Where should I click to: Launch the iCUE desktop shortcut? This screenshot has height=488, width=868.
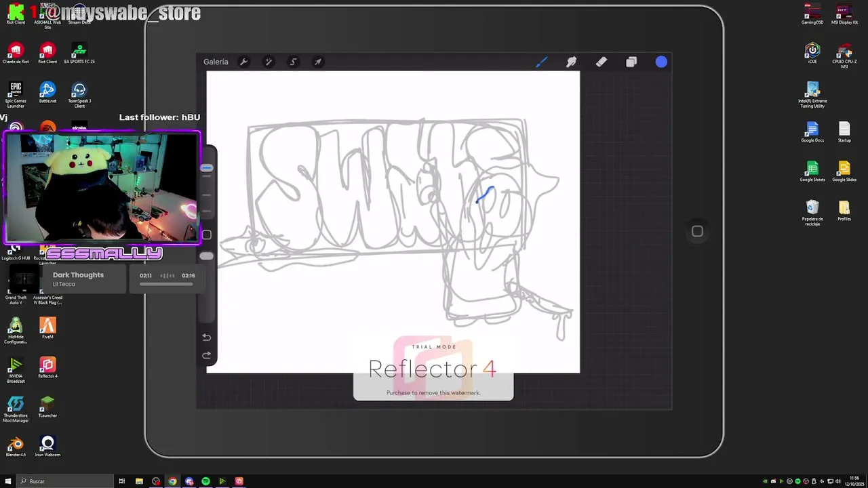point(812,54)
